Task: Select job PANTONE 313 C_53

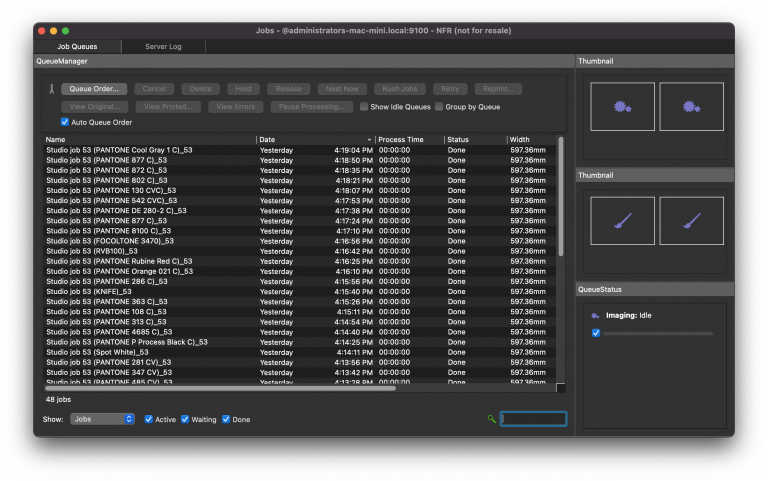Action: pyautogui.click(x=300, y=322)
